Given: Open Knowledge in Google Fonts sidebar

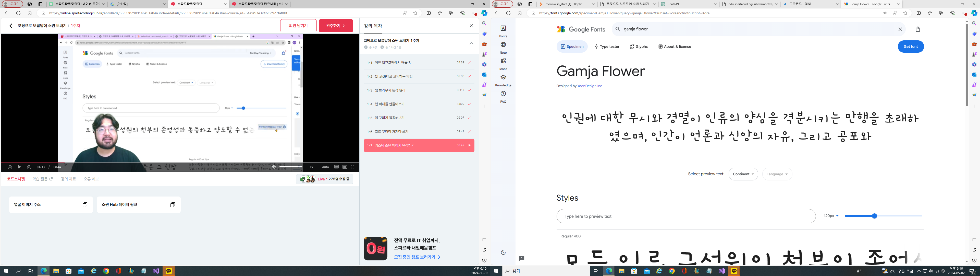Looking at the screenshot, I should [503, 80].
